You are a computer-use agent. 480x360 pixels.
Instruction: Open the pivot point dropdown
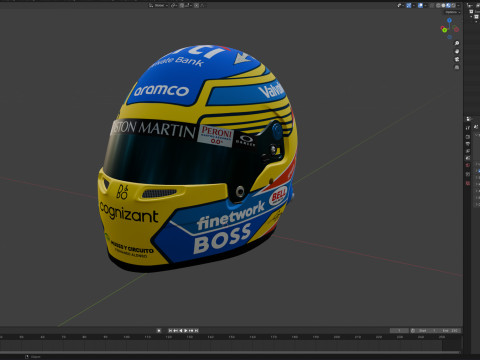point(174,5)
